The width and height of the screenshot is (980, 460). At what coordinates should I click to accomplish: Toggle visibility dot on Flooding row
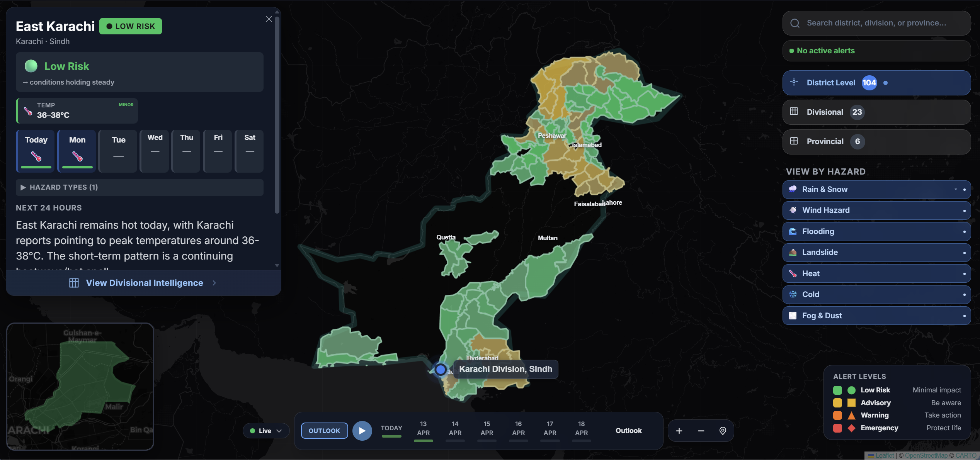(965, 231)
